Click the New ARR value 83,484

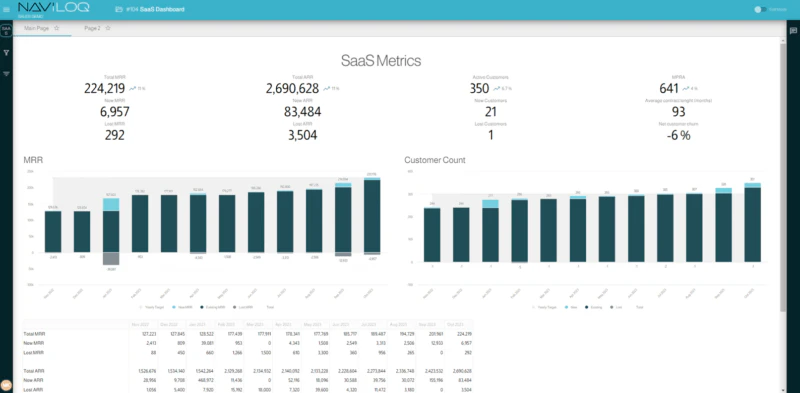coord(303,112)
